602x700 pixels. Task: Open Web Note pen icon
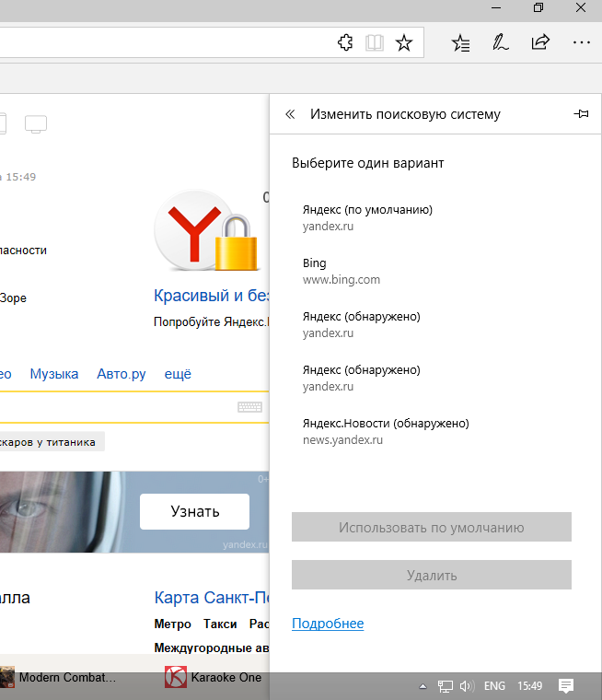[500, 42]
